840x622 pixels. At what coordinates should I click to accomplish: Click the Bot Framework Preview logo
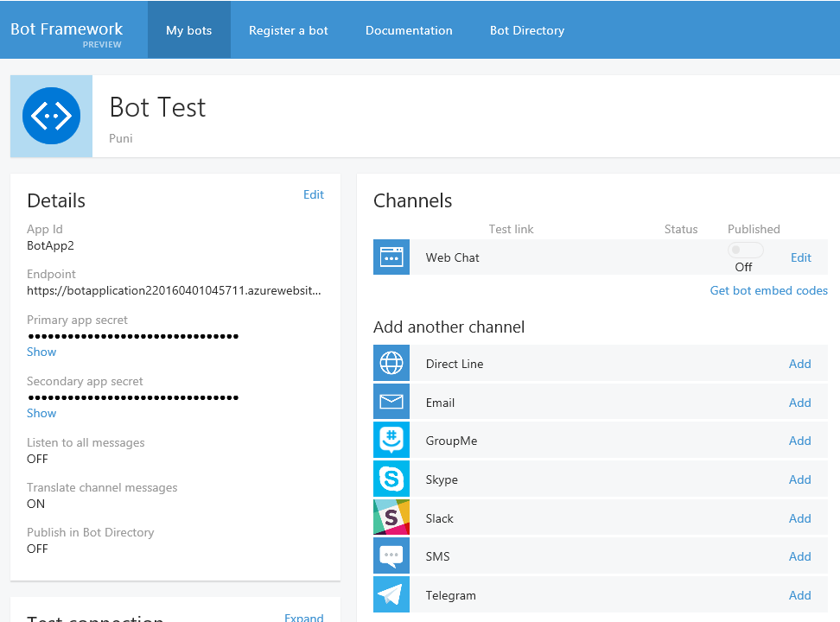(x=67, y=35)
